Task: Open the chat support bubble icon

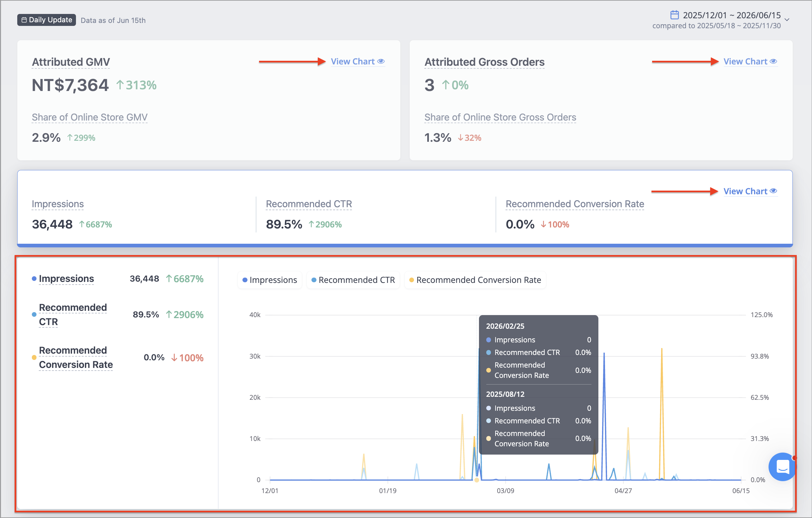Action: (782, 467)
